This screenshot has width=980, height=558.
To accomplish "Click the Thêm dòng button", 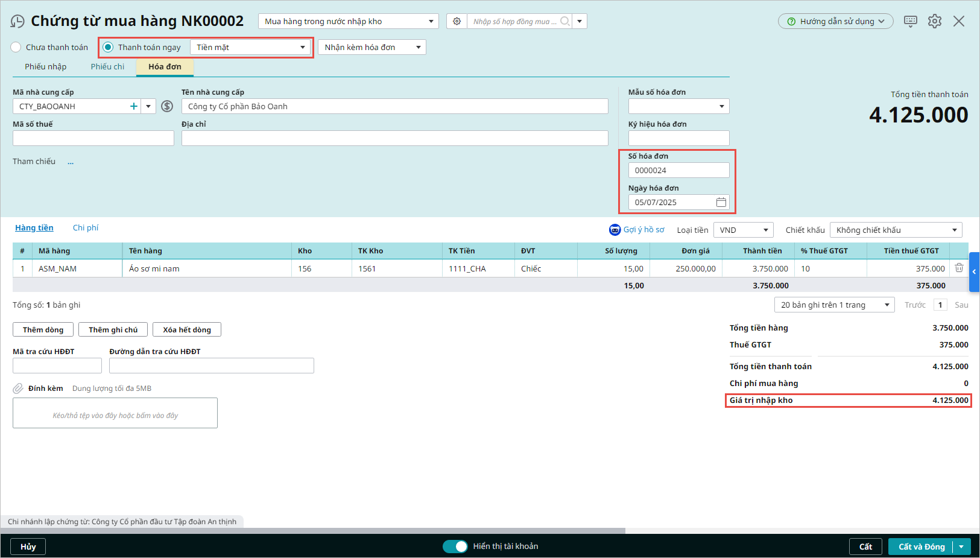I will (x=43, y=329).
